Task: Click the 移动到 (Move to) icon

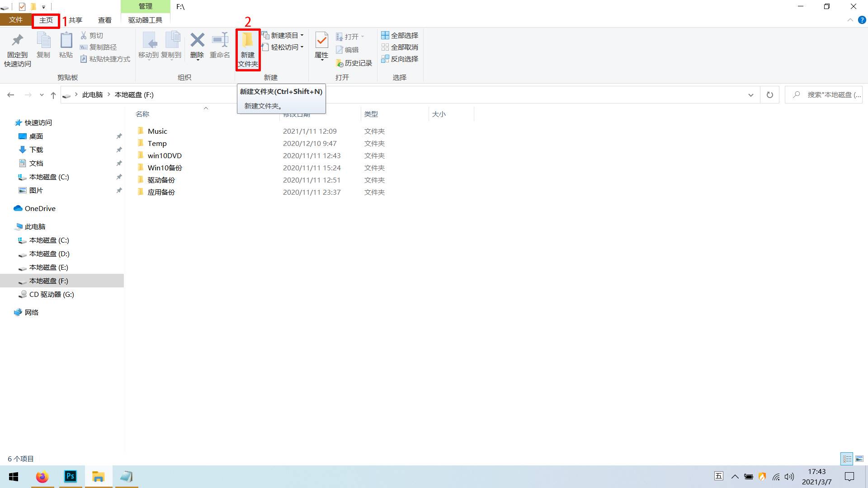Action: (149, 45)
